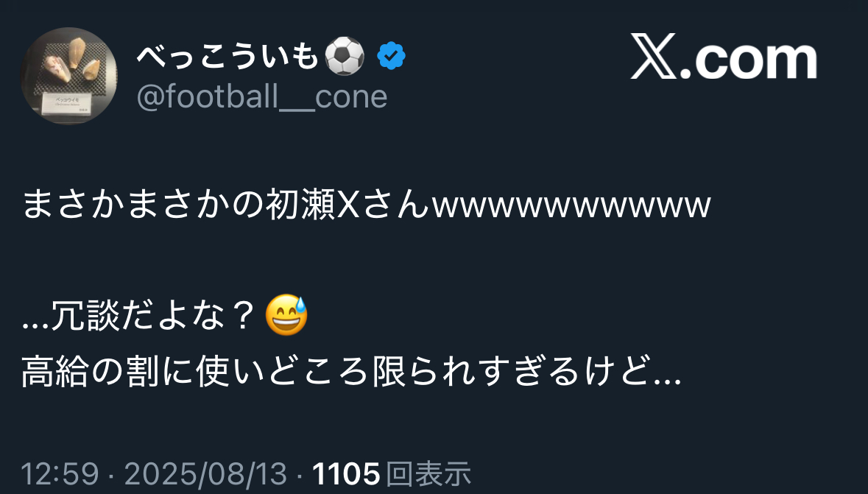Click the wwwwwwwwwww laughing string

pos(571,207)
